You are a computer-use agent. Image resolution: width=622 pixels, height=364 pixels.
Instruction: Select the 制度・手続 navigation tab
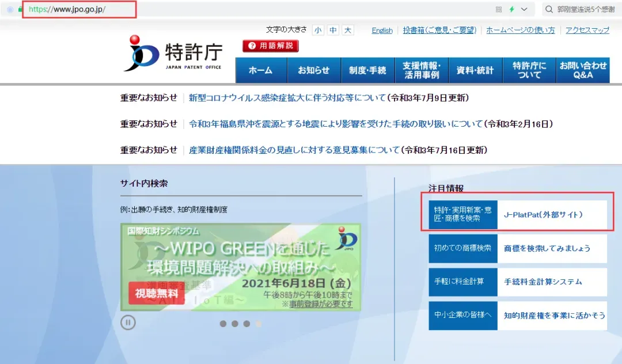coord(367,70)
